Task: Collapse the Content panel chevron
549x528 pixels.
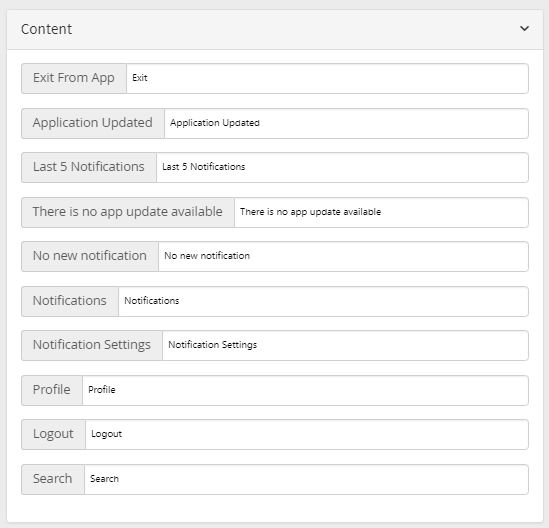Action: (x=524, y=28)
